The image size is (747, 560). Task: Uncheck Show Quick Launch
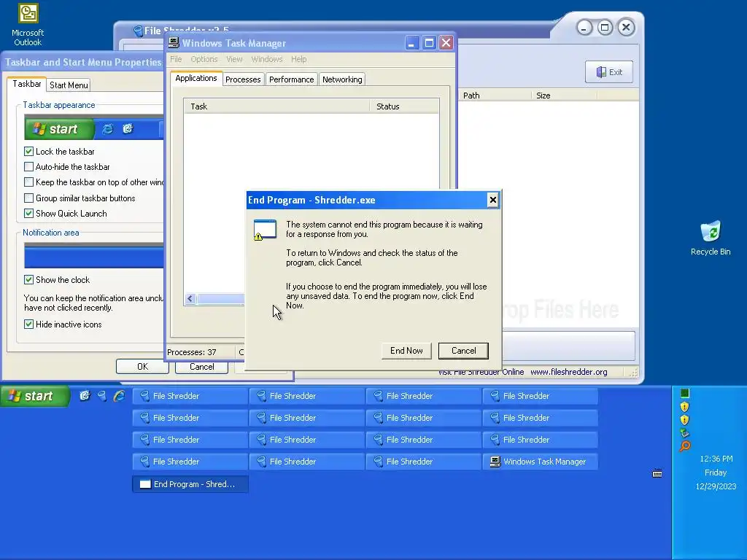[x=28, y=214]
